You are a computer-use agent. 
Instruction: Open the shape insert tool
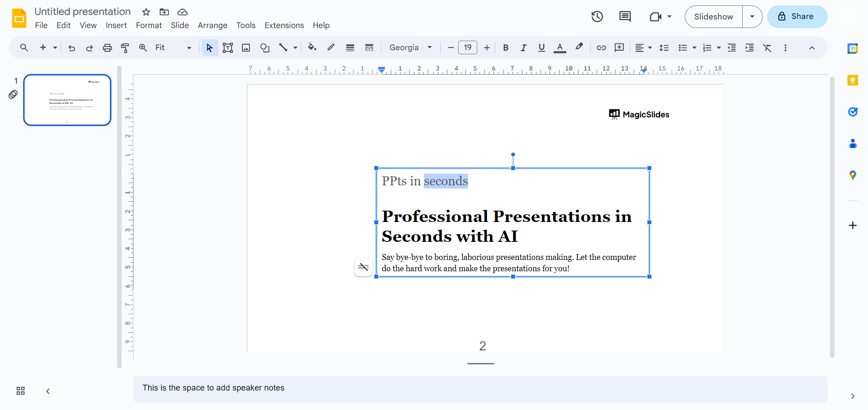(265, 48)
